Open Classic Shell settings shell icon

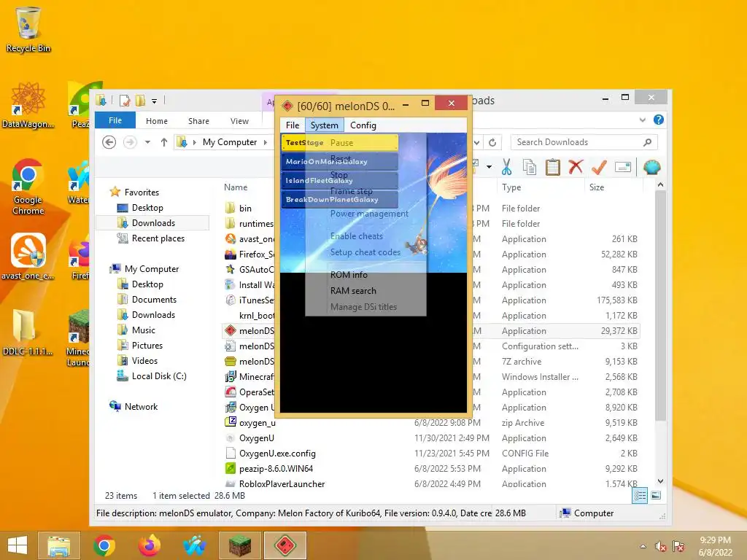tap(651, 167)
